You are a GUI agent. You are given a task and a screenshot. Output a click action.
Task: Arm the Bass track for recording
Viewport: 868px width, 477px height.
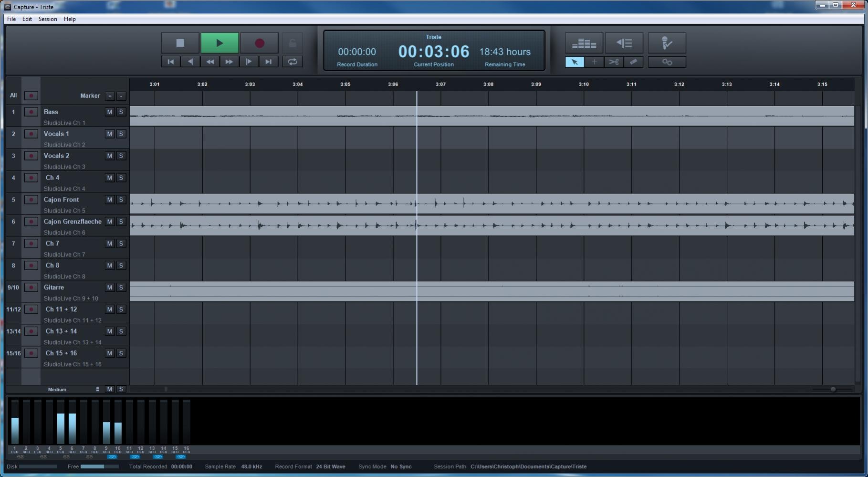point(31,112)
